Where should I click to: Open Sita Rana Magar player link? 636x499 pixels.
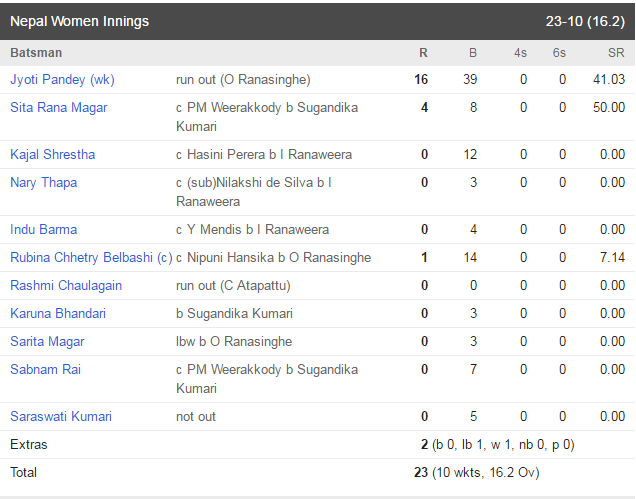coord(59,108)
